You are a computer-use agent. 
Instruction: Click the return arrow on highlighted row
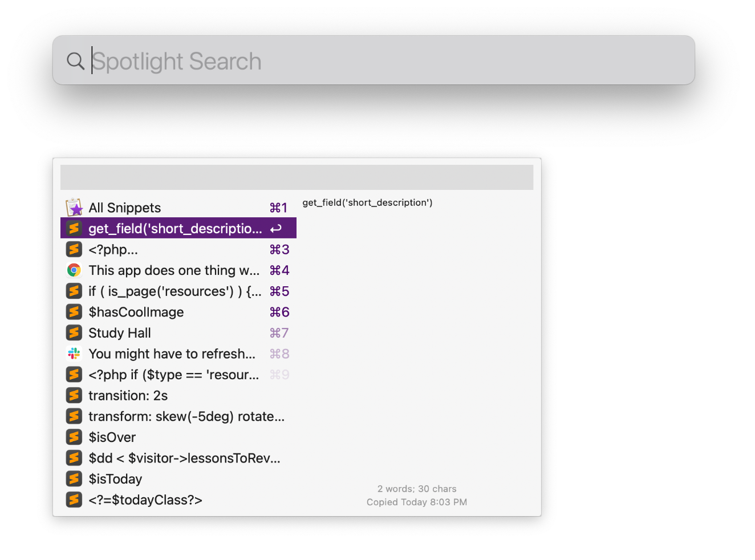[x=276, y=229]
